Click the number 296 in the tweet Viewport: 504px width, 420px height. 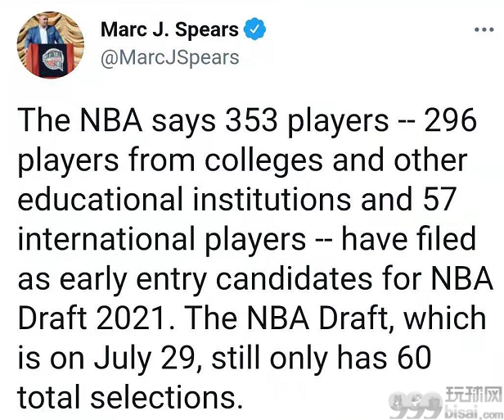(450, 120)
